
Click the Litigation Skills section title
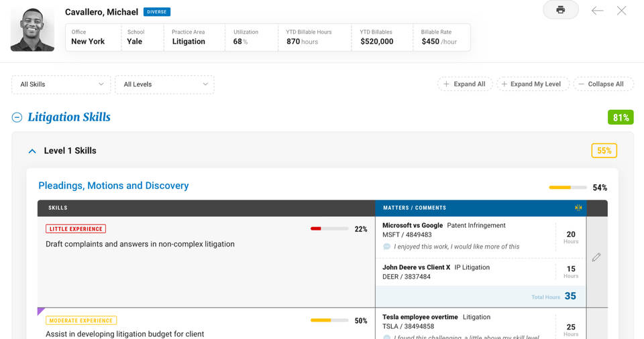[69, 117]
